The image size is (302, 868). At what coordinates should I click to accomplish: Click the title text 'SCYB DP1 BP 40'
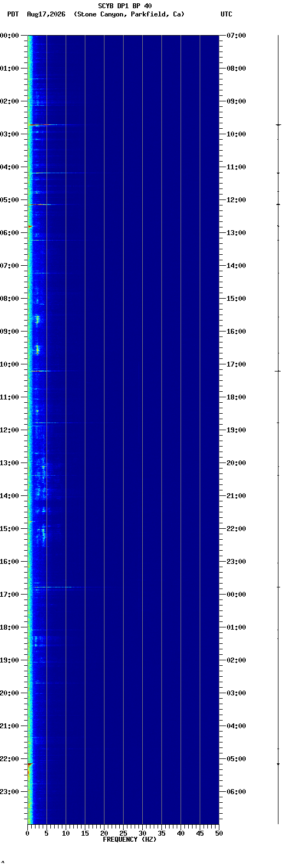point(125,6)
